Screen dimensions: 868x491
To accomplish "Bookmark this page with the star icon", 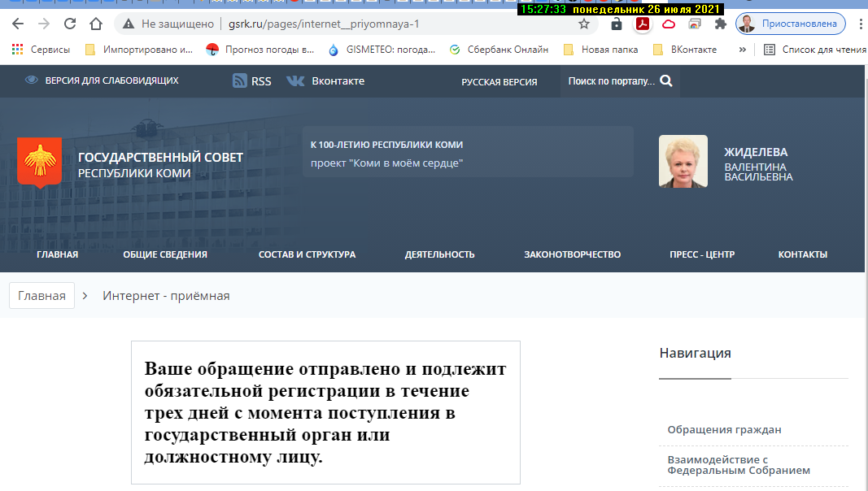I will (584, 24).
